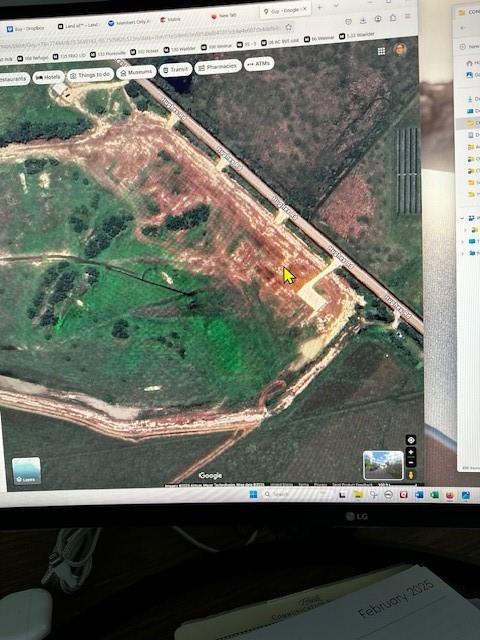Launch Excel from the taskbar
Image resolution: width=480 pixels, height=640 pixels.
click(x=434, y=495)
